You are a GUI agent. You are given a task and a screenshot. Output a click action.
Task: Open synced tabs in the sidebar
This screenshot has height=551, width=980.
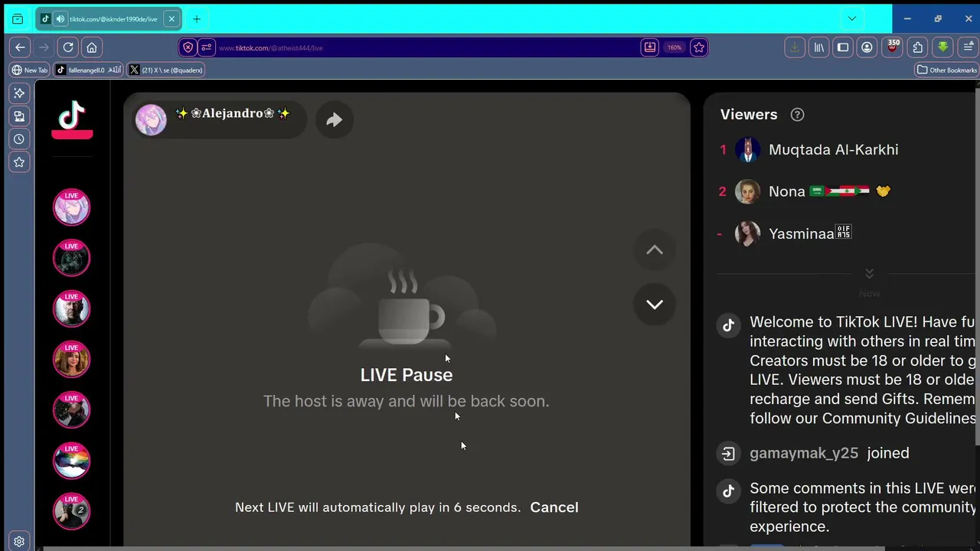tap(19, 116)
